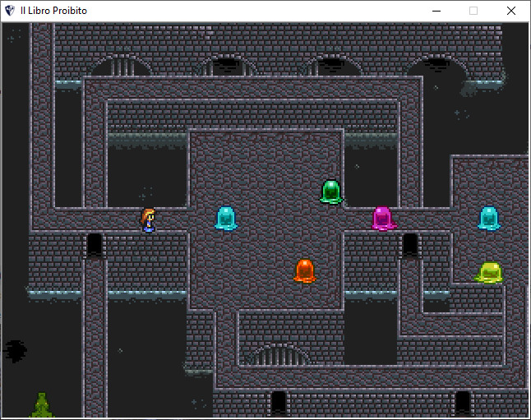Minimize the Il Libro Proibito window
The width and height of the screenshot is (531, 420).
point(436,11)
